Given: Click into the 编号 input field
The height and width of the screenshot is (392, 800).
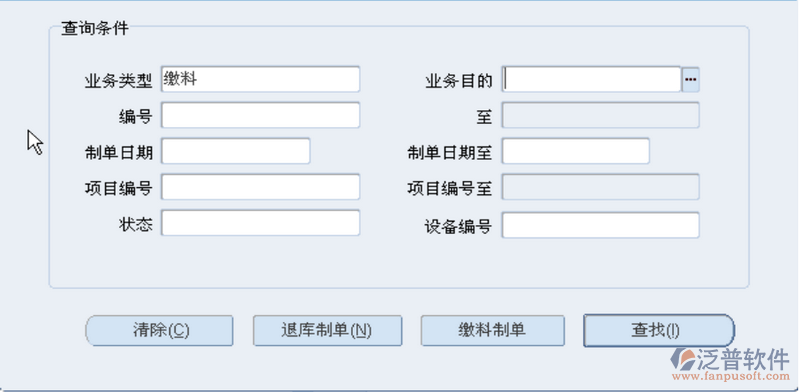Looking at the screenshot, I should (260, 115).
